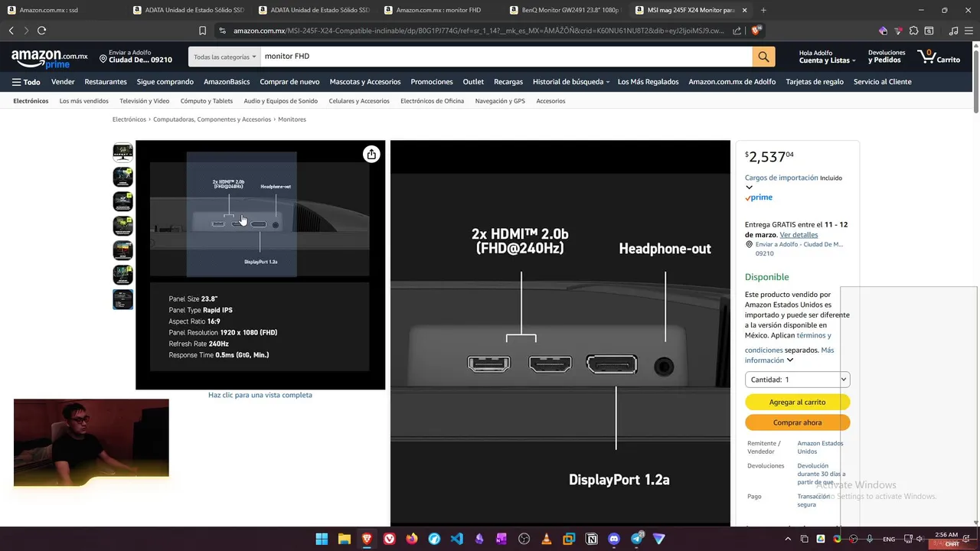Viewport: 980px width, 551px height.
Task: Open the Monitores breadcrumb link
Action: (292, 119)
